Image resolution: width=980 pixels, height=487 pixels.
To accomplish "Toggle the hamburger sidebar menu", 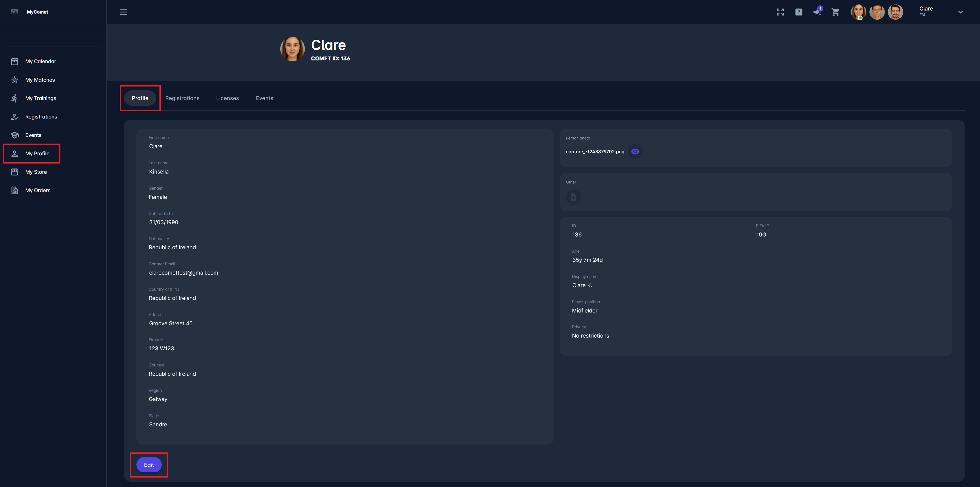I will pos(123,12).
